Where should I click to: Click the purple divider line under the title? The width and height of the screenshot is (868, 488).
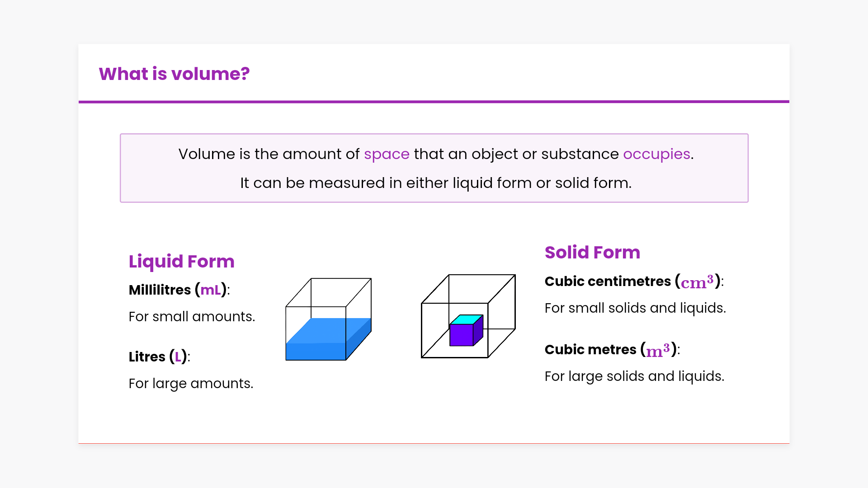click(x=434, y=102)
